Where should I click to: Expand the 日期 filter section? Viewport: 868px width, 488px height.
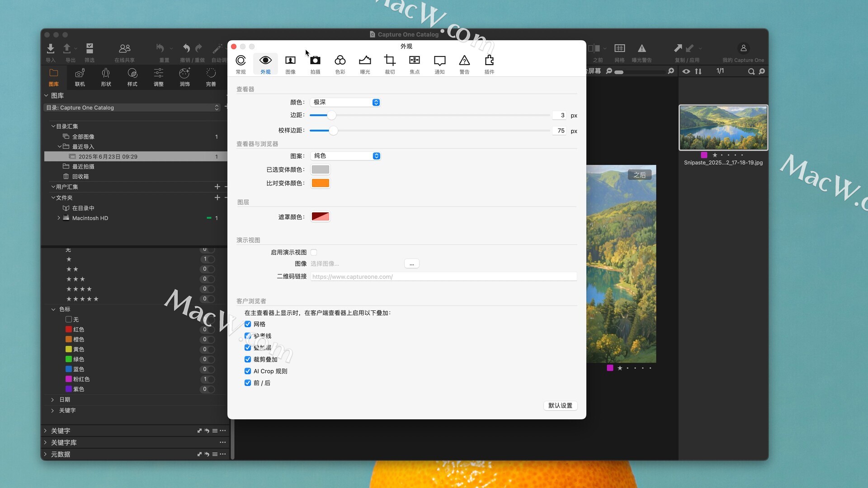pyautogui.click(x=52, y=400)
